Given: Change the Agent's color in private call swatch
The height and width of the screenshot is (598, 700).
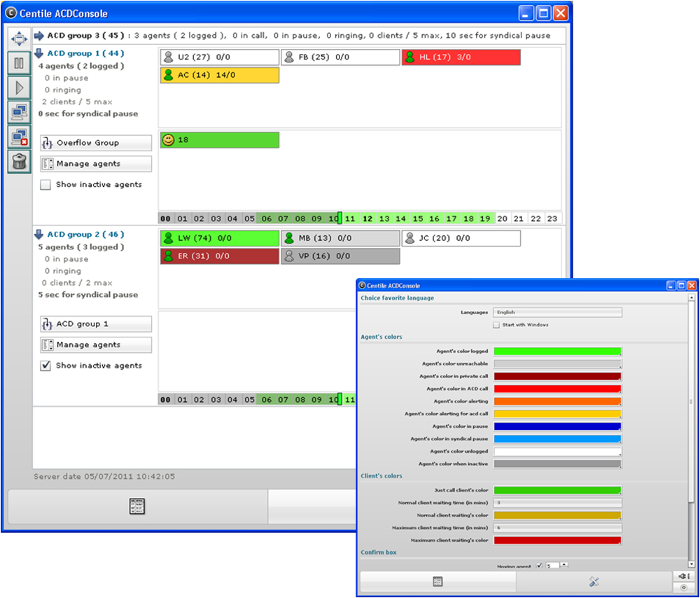Looking at the screenshot, I should click(557, 376).
